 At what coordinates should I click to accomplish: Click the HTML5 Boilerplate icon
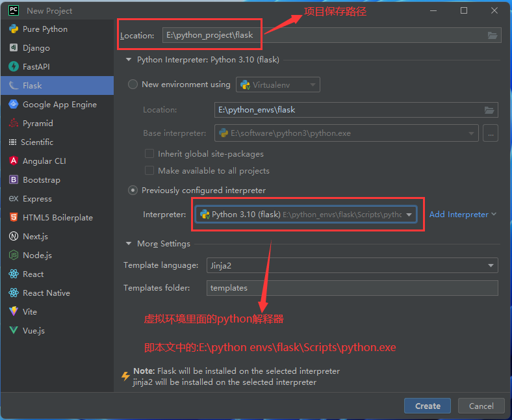click(x=14, y=217)
